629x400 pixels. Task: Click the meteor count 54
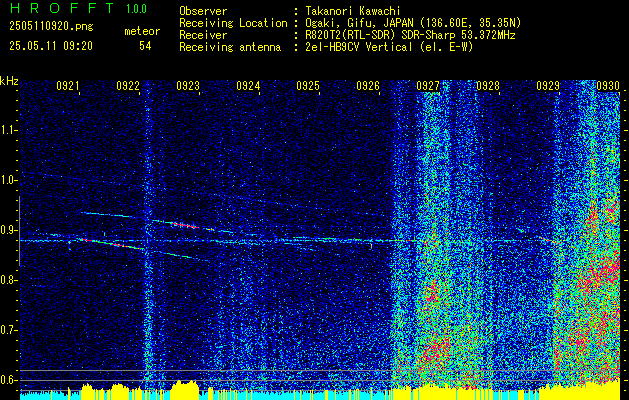(x=145, y=46)
